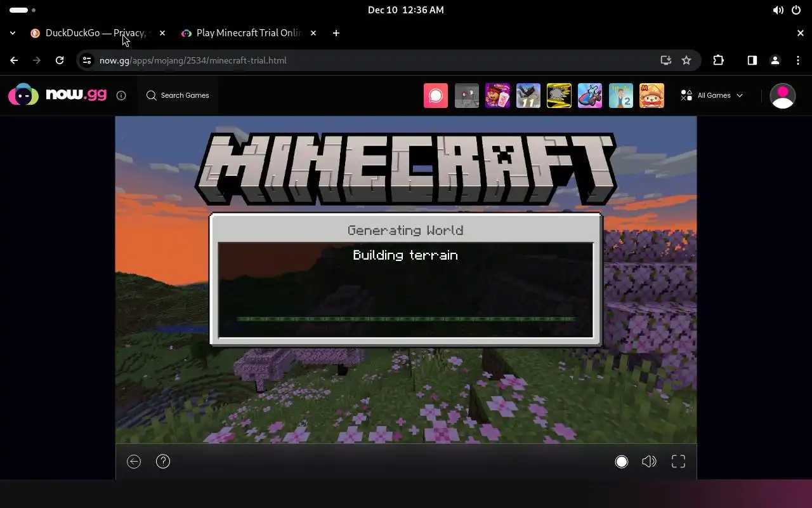Click the install app icon in address bar

[x=665, y=60]
